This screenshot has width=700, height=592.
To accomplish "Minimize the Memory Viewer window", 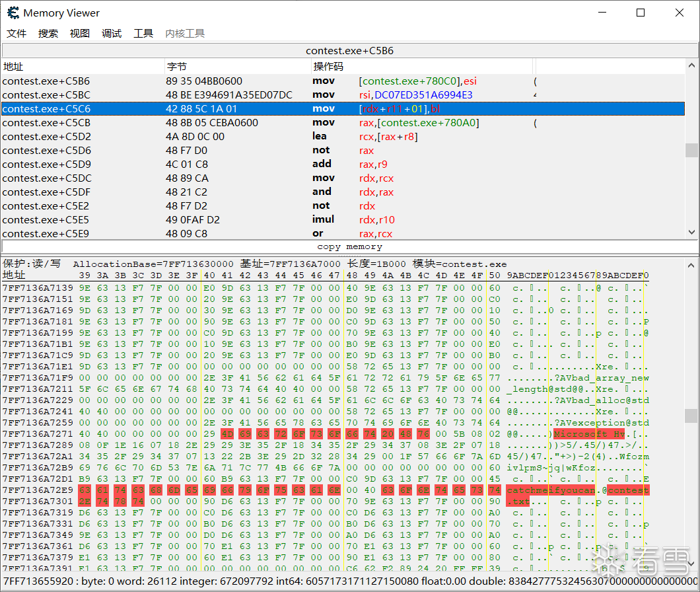I will tap(602, 13).
